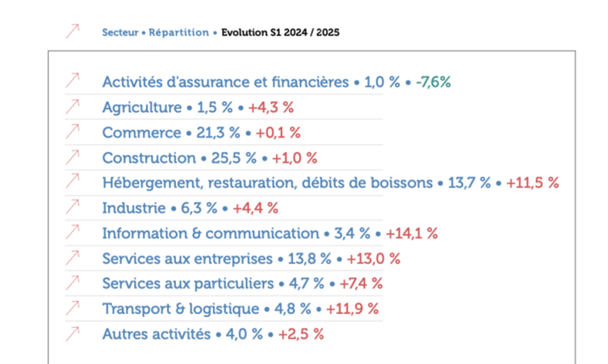Click the arrow beside Activités d'assurance et financières
The width and height of the screenshot is (608, 364).
click(x=73, y=81)
